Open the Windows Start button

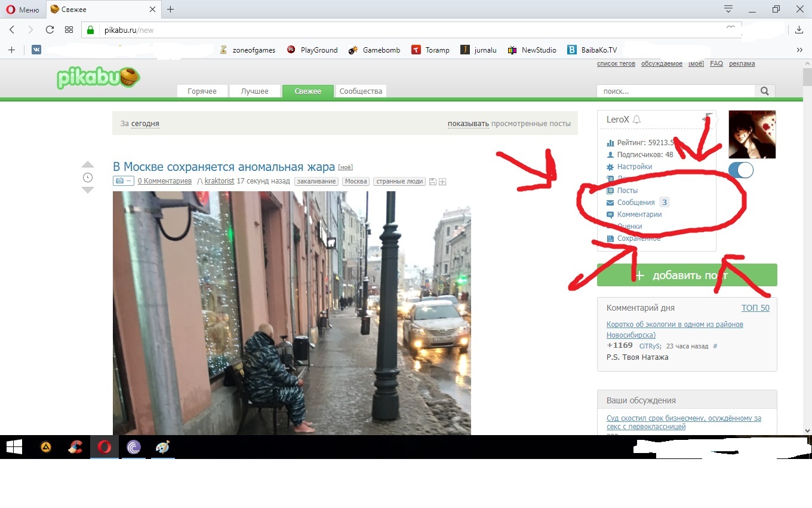[14, 447]
